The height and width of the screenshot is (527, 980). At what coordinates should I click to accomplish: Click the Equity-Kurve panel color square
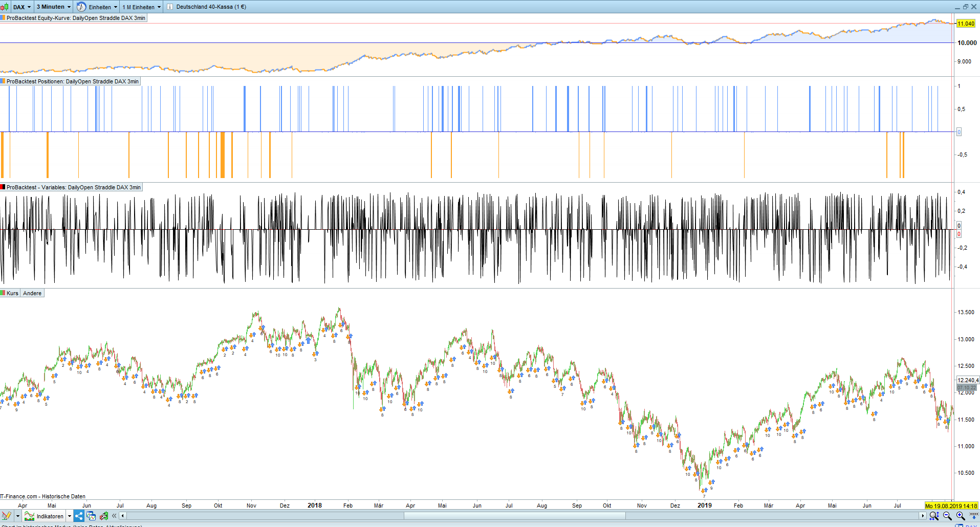click(x=3, y=18)
